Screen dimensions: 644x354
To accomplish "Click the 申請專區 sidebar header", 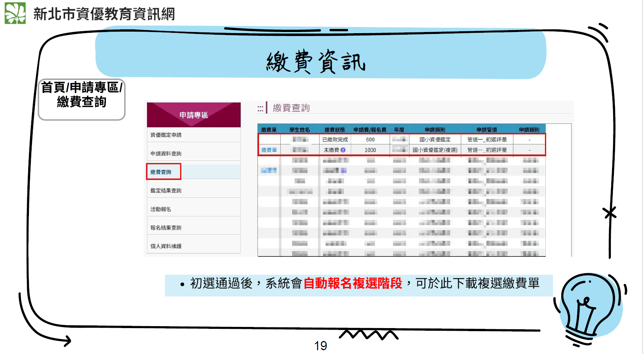I will 193,115.
